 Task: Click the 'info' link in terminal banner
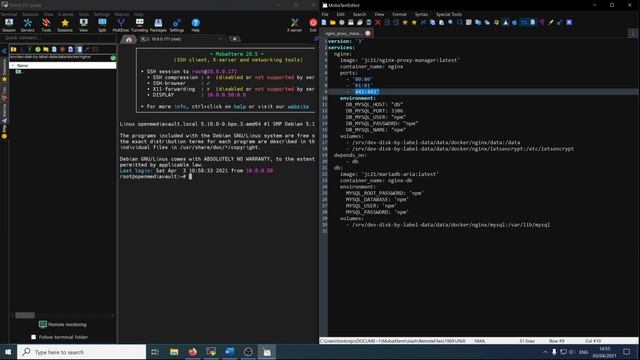180,107
